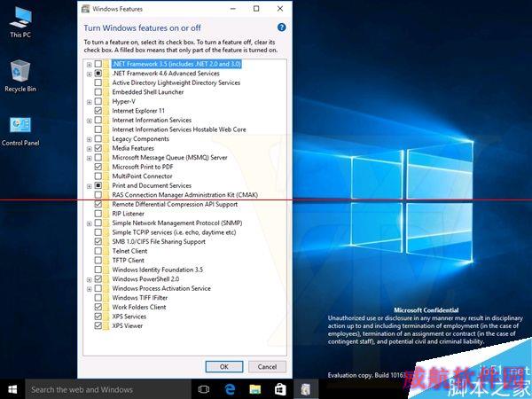Click the Search the web and Windows box

click(x=108, y=389)
